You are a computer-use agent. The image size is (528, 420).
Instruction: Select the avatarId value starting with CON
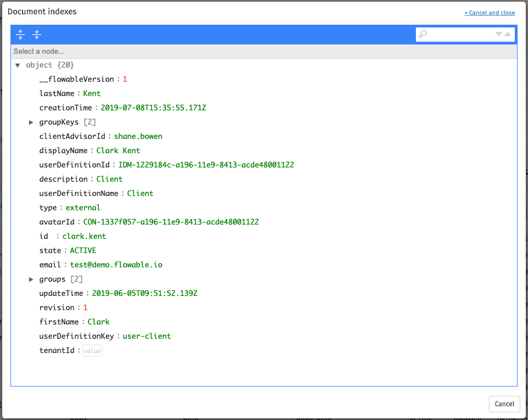171,222
